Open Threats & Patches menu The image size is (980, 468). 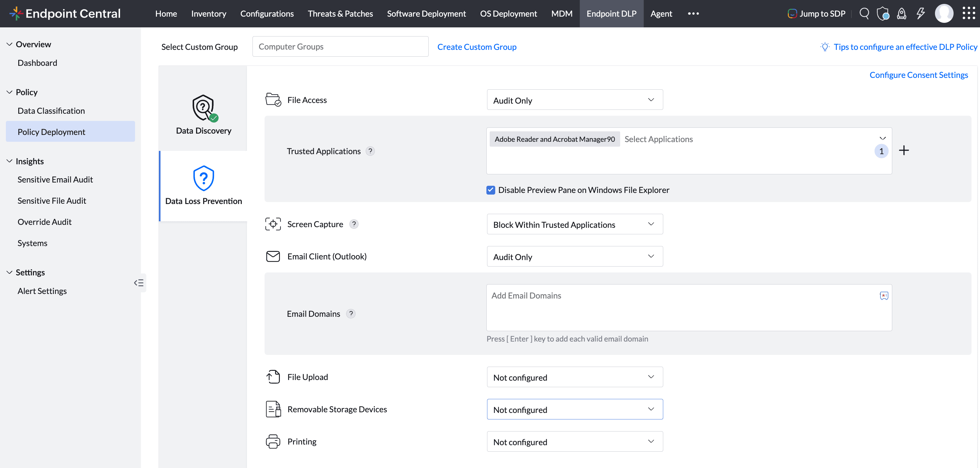(x=340, y=14)
